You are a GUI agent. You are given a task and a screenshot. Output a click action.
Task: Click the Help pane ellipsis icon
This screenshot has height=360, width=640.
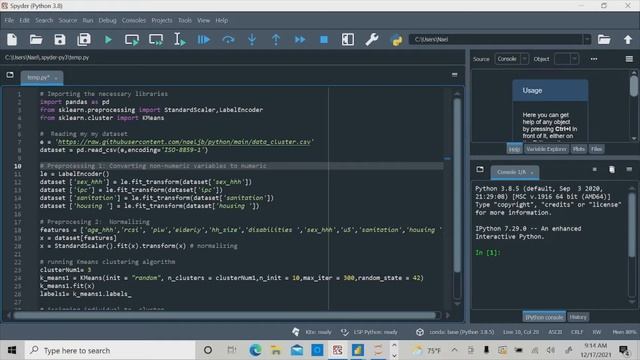point(594,59)
